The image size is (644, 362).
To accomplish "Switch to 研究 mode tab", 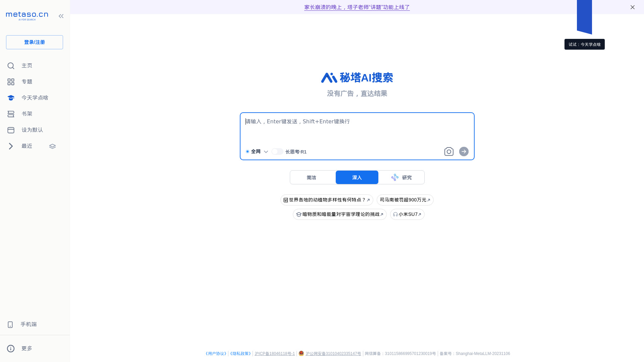I will [x=401, y=177].
